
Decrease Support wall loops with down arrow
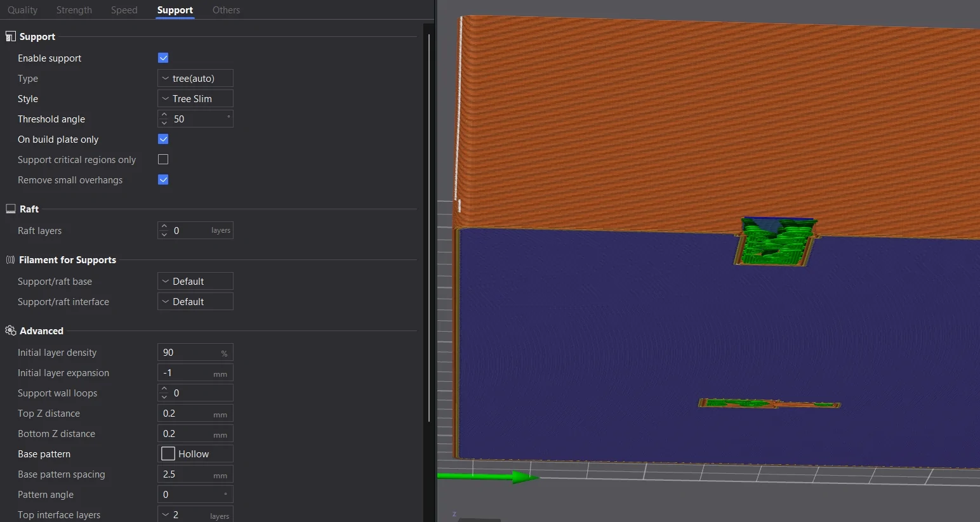coord(164,397)
